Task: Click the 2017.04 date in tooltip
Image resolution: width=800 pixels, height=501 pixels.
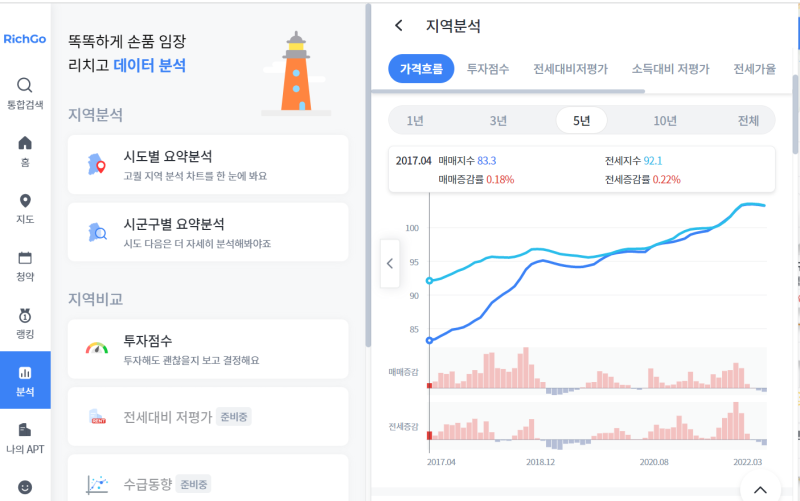Action: click(x=413, y=161)
